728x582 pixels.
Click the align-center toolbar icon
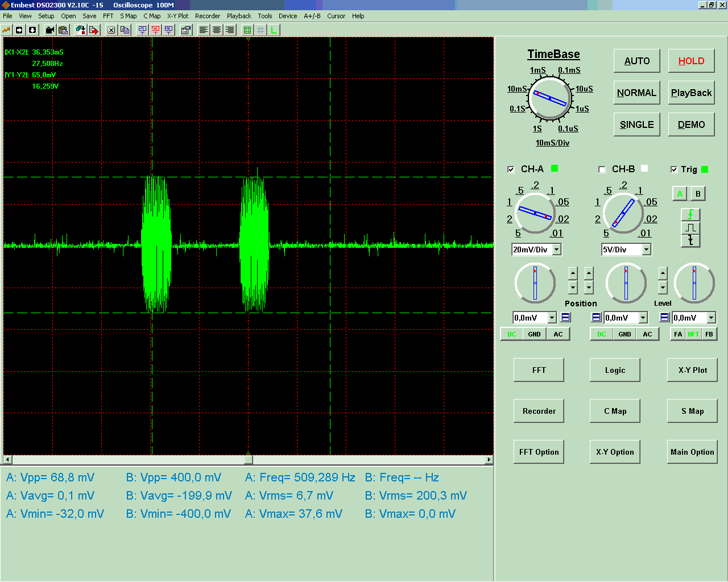click(x=216, y=30)
